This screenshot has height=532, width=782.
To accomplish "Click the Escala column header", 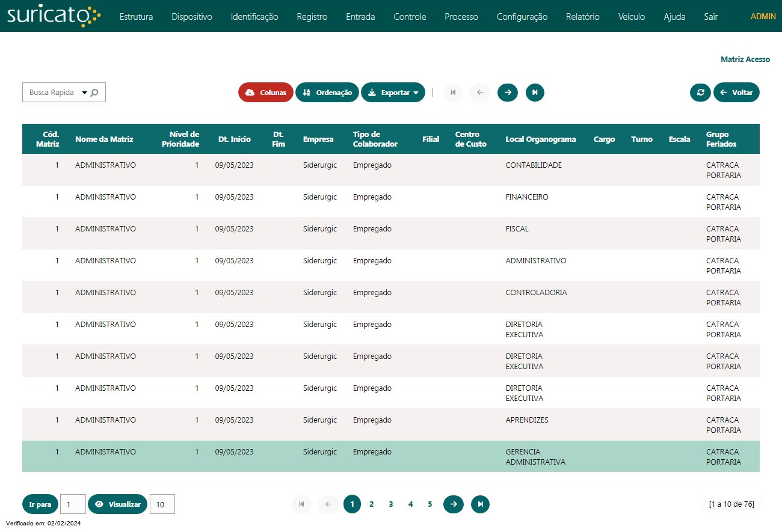I will point(680,139).
